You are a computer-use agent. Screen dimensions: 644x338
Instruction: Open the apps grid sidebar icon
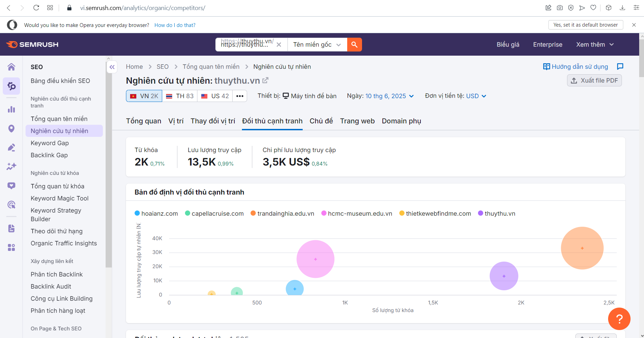[x=11, y=247]
